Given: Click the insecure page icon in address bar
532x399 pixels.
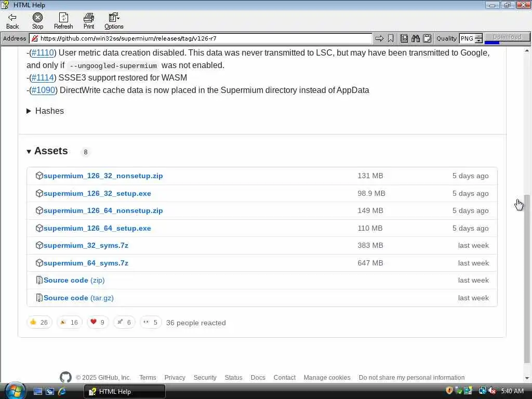Looking at the screenshot, I should coord(35,38).
